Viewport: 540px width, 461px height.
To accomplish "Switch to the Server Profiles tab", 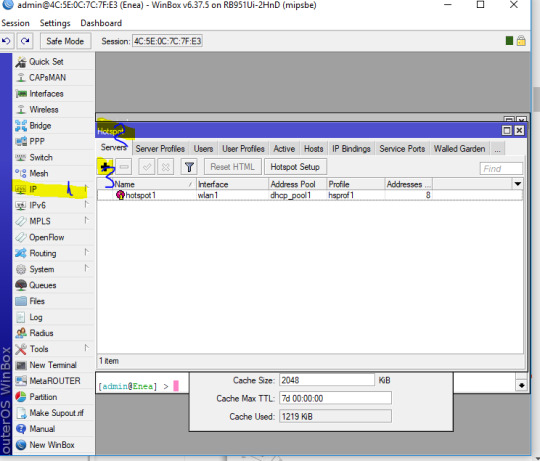I will point(160,149).
